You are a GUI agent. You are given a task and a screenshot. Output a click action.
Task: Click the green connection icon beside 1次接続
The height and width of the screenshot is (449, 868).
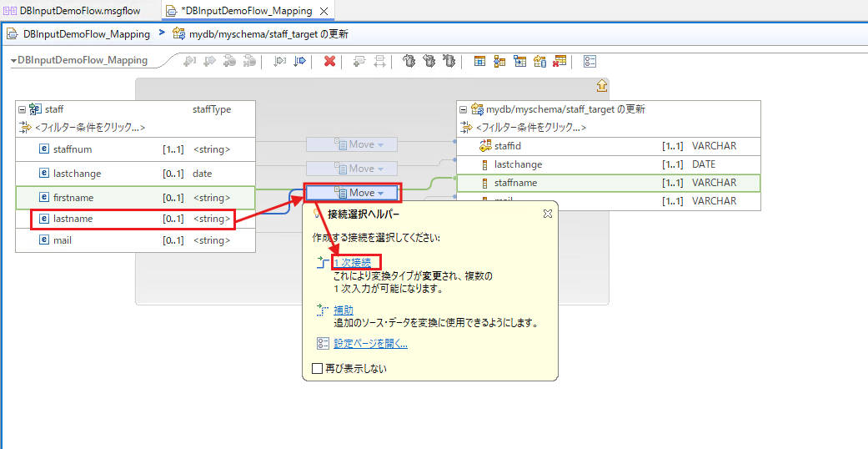coord(322,262)
